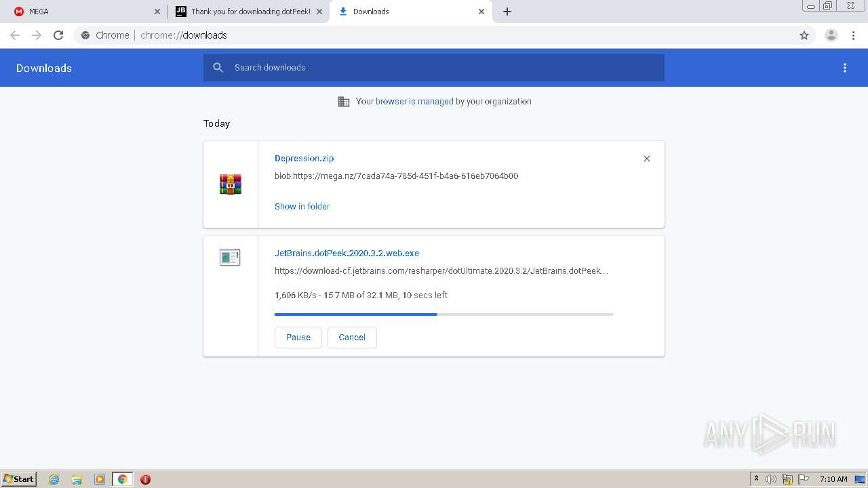This screenshot has width=868, height=488.
Task: Pause the dotPeek download
Action: pyautogui.click(x=298, y=338)
